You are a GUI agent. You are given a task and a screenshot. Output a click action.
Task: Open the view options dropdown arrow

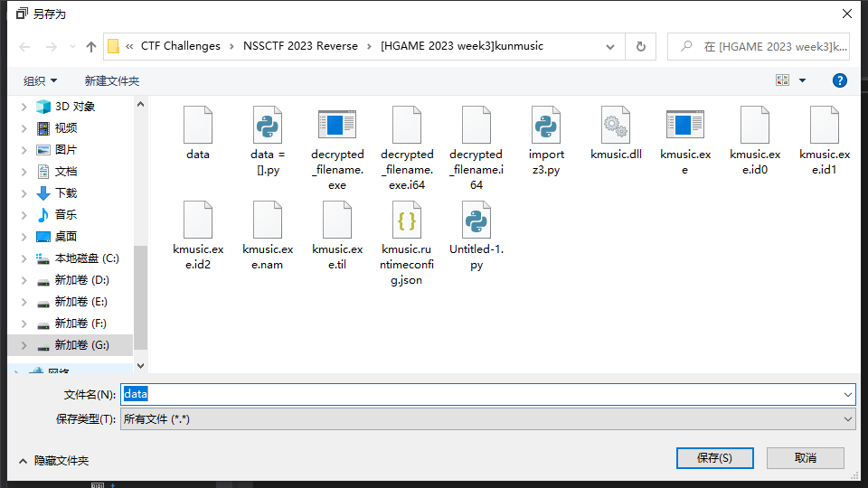[802, 81]
